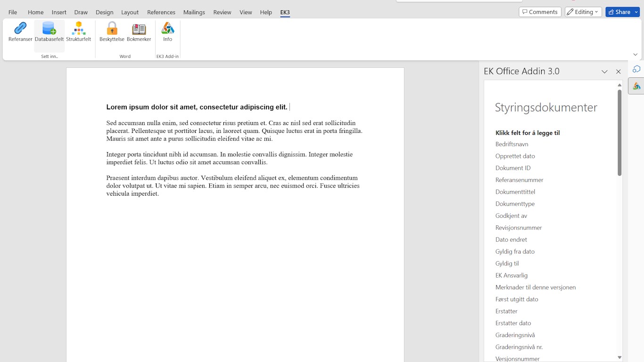Add the Gyldig til field
The image size is (644, 362).
coord(507,263)
